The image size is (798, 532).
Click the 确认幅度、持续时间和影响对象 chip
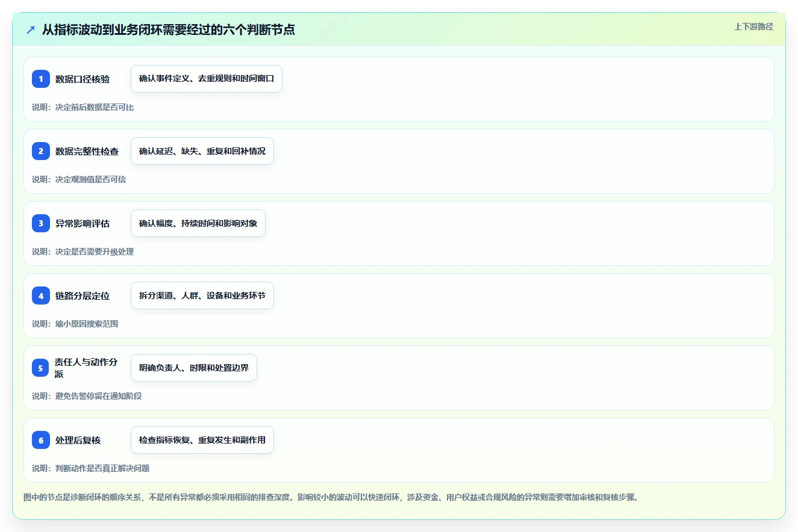click(198, 223)
